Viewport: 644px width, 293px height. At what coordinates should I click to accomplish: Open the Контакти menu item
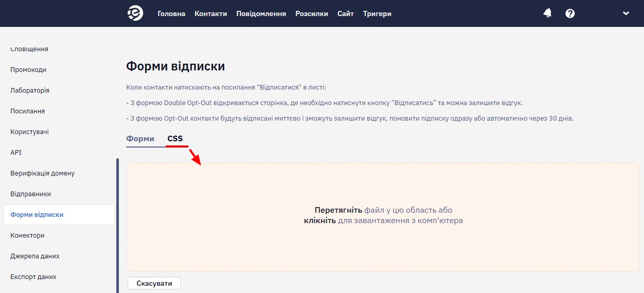[x=211, y=14]
